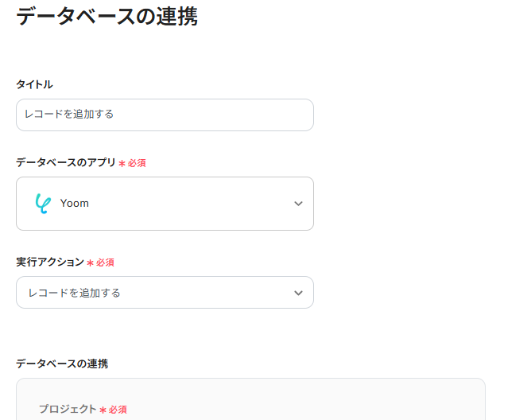Click the 実行アクション label
This screenshot has width=531, height=420.
(x=50, y=262)
